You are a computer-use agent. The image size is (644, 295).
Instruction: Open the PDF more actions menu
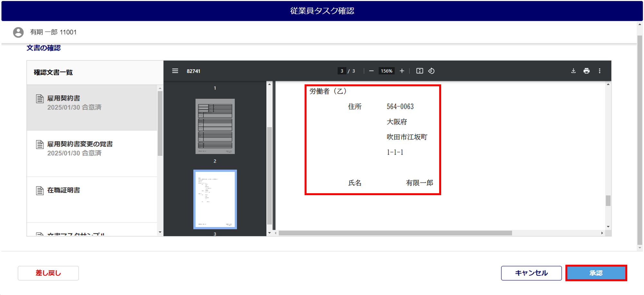pyautogui.click(x=600, y=71)
